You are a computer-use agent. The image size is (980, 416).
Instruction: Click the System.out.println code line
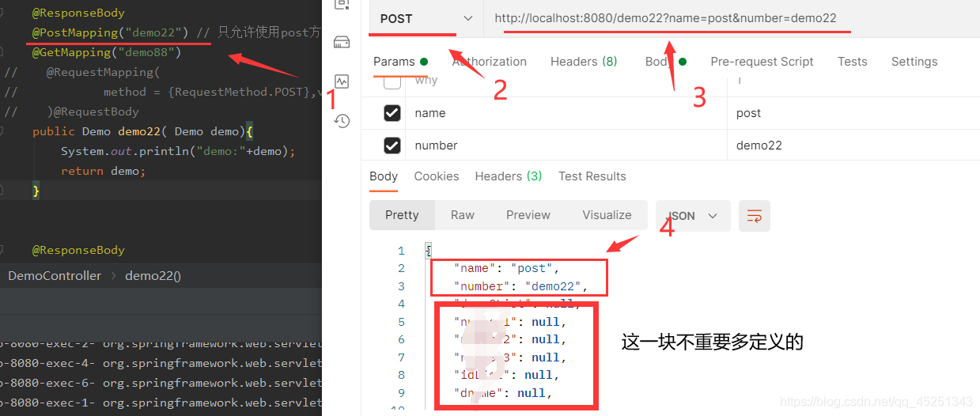coord(178,151)
